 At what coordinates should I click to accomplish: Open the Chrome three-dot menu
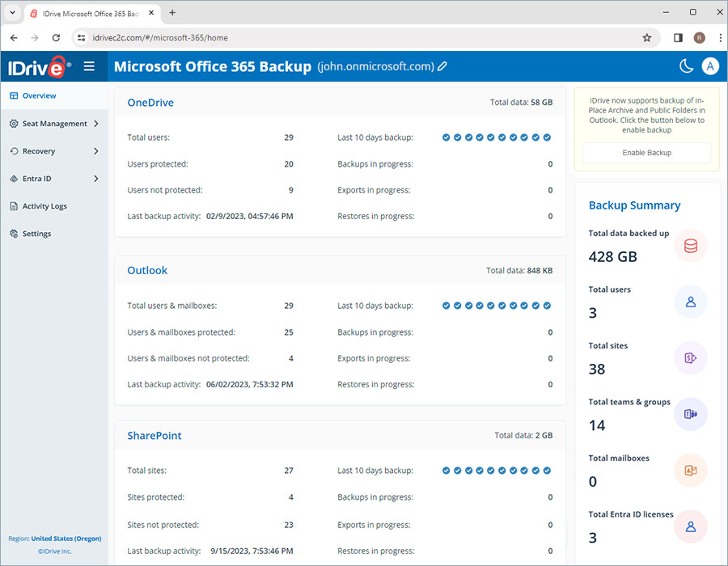coord(720,38)
